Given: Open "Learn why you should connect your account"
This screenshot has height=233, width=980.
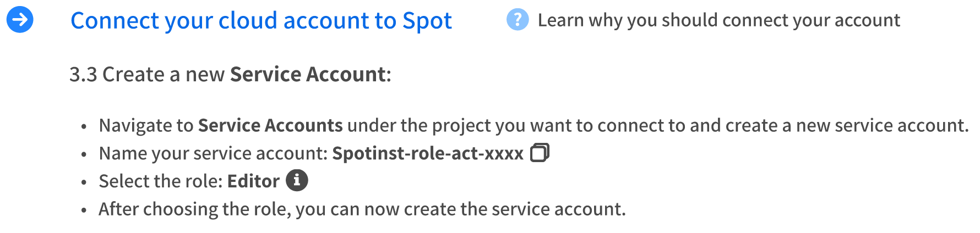Looking at the screenshot, I should [718, 20].
